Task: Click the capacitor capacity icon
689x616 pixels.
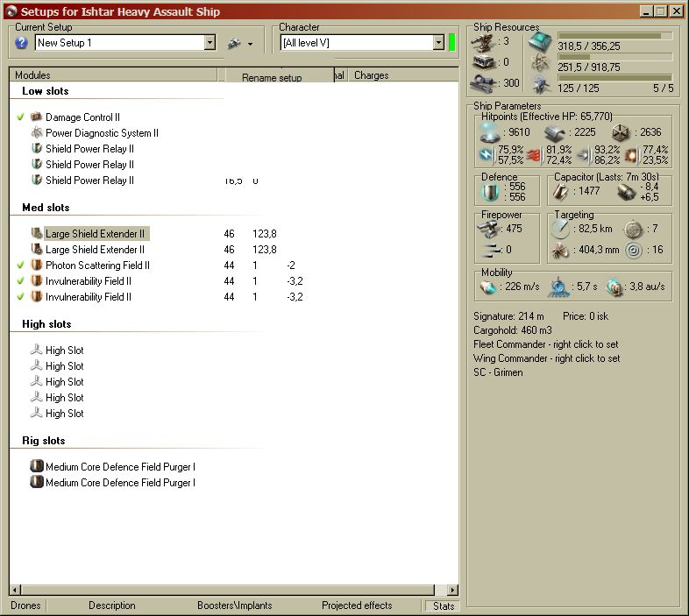Action: [x=561, y=192]
